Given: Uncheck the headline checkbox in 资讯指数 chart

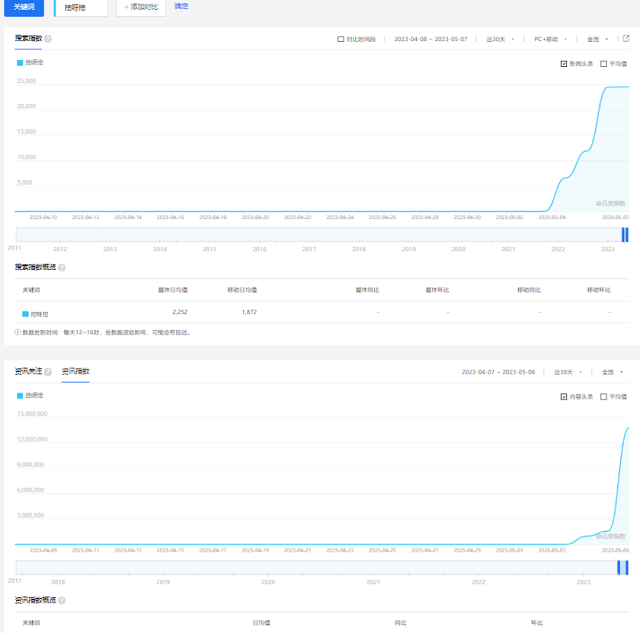Looking at the screenshot, I should (x=564, y=397).
